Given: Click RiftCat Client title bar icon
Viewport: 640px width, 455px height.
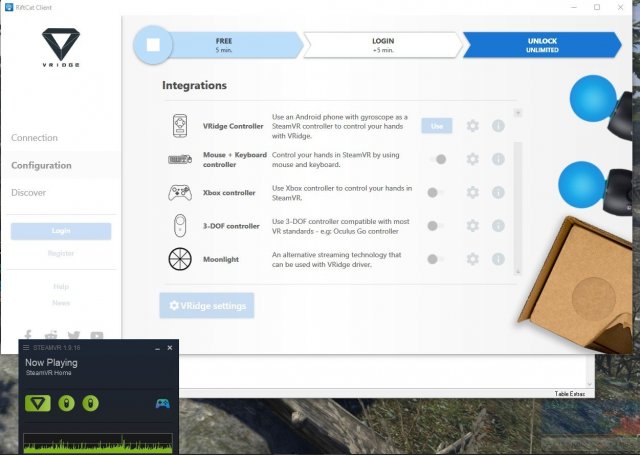Looking at the screenshot, I should tap(9, 7).
